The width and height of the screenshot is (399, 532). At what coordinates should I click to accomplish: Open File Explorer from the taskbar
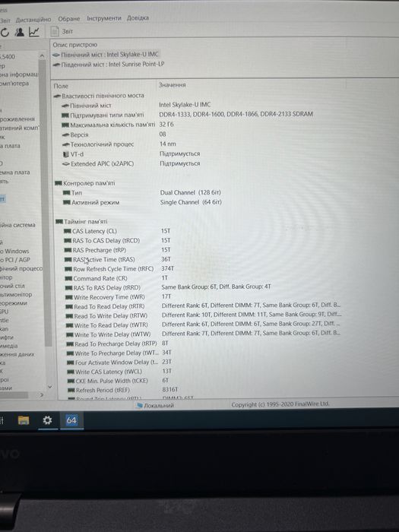point(24,421)
